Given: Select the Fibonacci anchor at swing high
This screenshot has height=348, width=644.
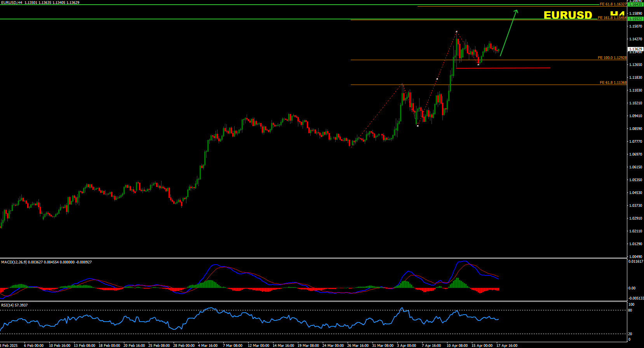Looking at the screenshot, I should (x=456, y=31).
